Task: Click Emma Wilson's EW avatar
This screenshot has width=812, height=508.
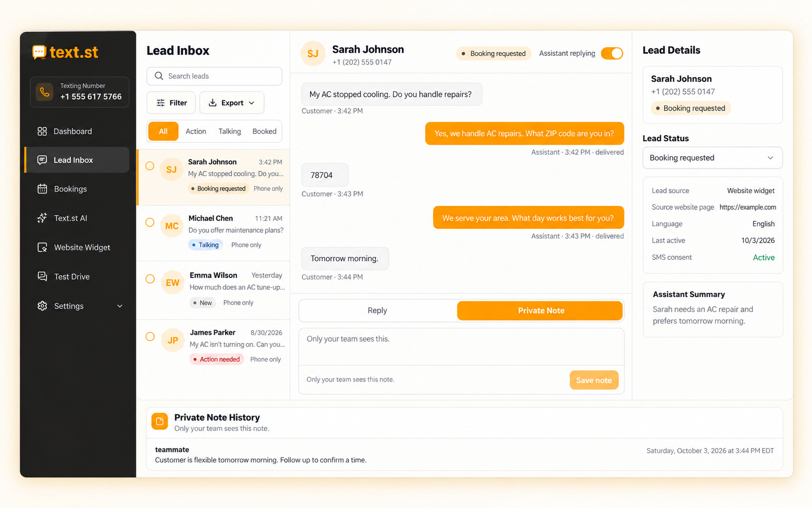Action: (x=173, y=283)
